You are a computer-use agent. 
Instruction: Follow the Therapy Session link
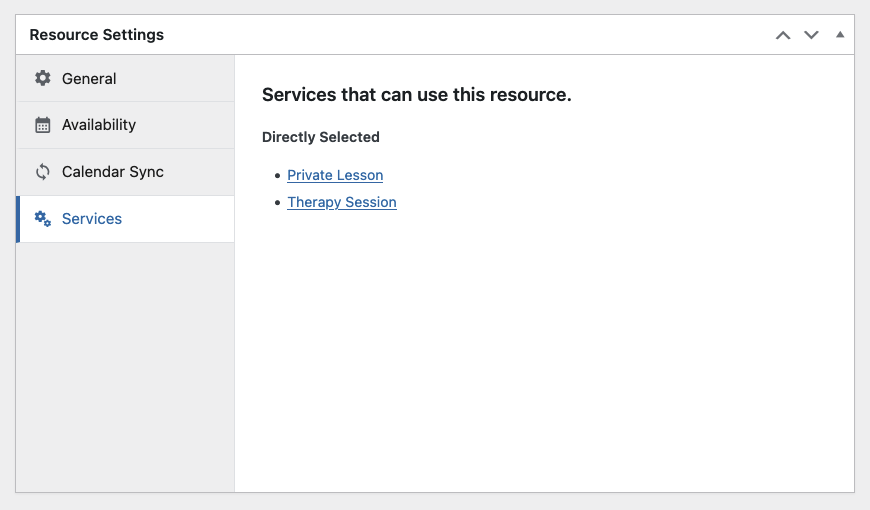[x=342, y=202]
